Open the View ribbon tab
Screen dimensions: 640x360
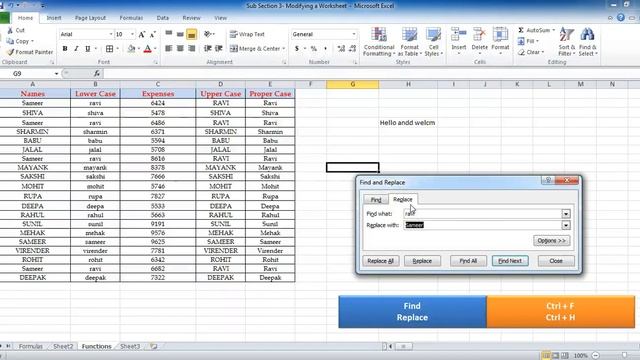[220, 18]
